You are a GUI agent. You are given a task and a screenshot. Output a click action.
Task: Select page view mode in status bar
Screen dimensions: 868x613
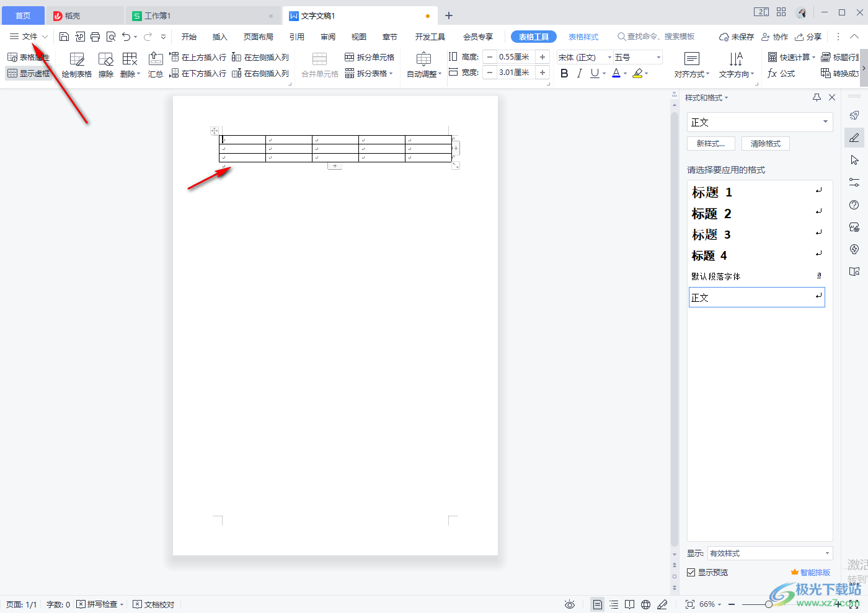pos(597,604)
